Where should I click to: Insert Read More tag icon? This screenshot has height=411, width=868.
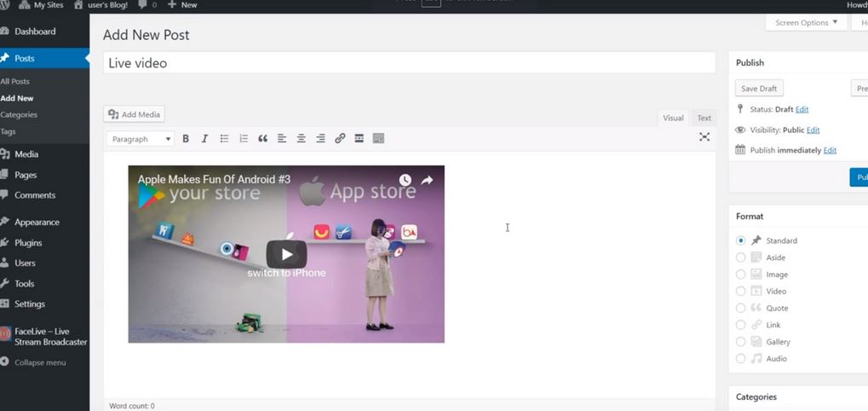(359, 138)
